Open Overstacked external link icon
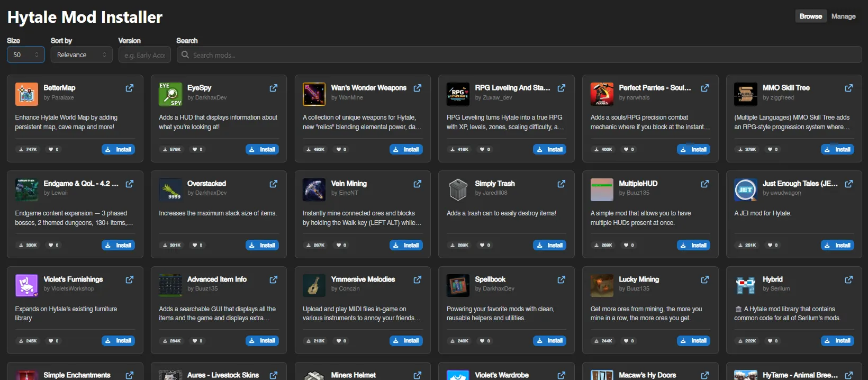The image size is (868, 380). click(274, 184)
